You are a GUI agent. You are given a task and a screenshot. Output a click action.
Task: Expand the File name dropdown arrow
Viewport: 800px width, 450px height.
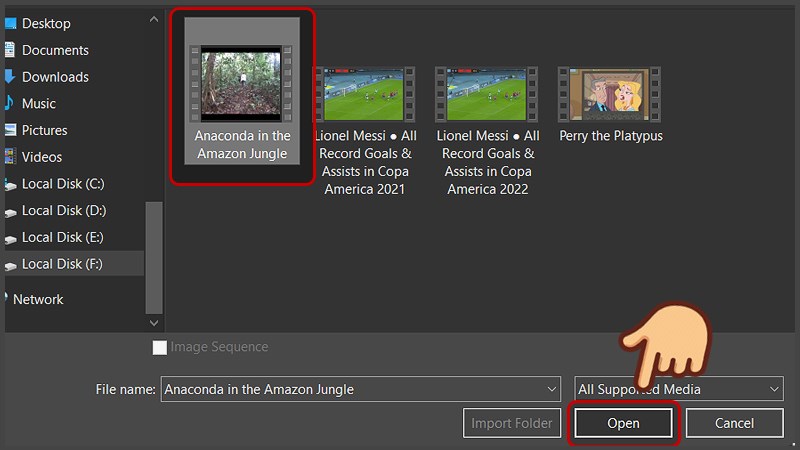(x=552, y=389)
